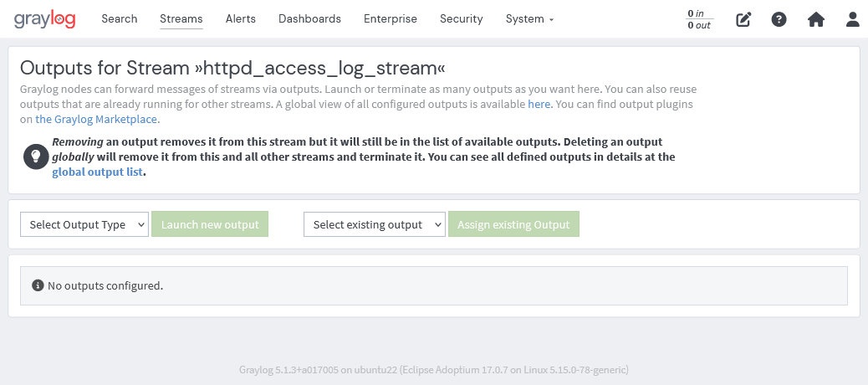Open the user profile icon
The height and width of the screenshot is (385, 868).
pyautogui.click(x=852, y=19)
